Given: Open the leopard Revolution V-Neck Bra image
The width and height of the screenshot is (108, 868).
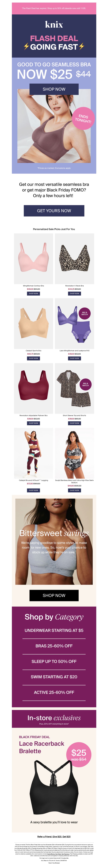Looking at the screenshot, I should pos(75,258).
